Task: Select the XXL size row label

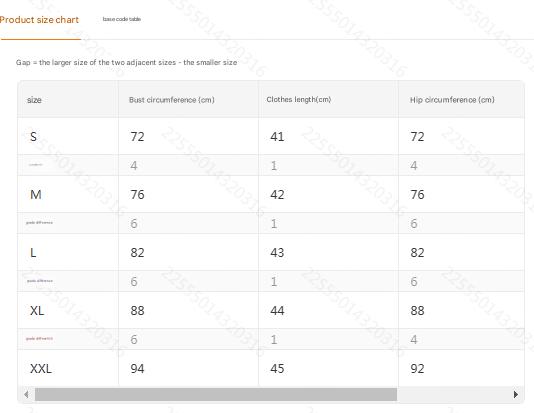Action: pyautogui.click(x=41, y=368)
